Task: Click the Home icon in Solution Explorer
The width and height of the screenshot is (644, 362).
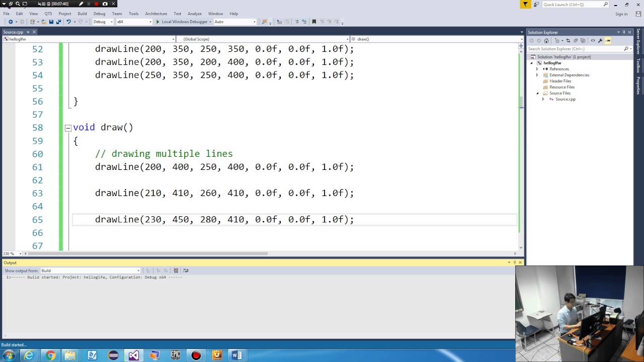Action: [x=546, y=41]
